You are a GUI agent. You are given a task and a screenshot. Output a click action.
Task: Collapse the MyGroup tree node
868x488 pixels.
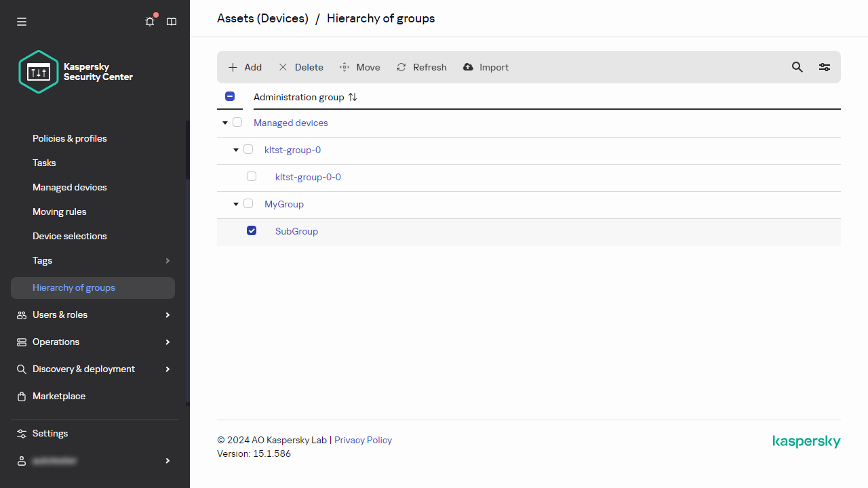tap(236, 204)
